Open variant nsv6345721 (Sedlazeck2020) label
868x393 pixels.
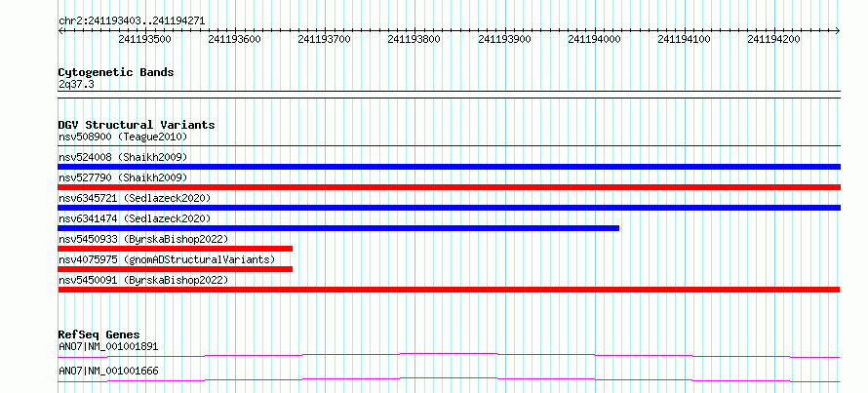[135, 198]
